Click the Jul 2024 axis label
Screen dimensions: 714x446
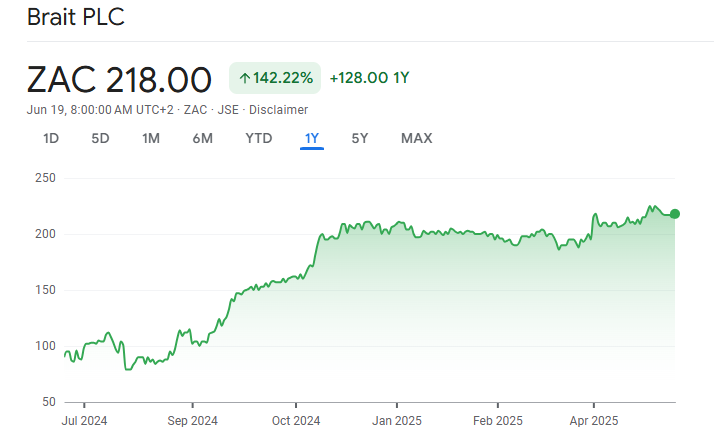click(84, 420)
